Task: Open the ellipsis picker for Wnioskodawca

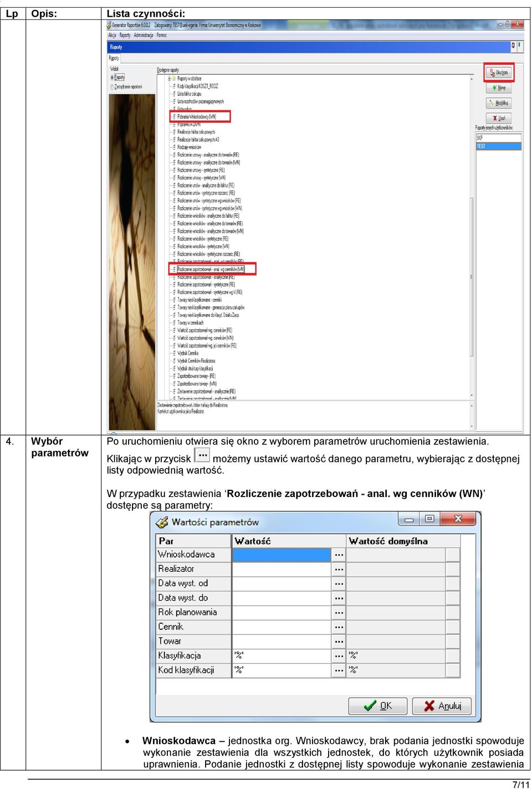Action: pyautogui.click(x=339, y=555)
